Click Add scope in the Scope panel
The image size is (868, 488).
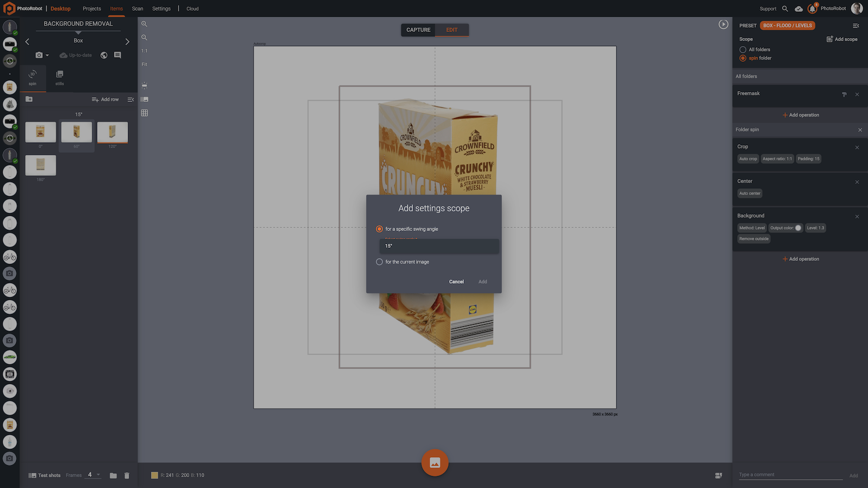coord(842,39)
